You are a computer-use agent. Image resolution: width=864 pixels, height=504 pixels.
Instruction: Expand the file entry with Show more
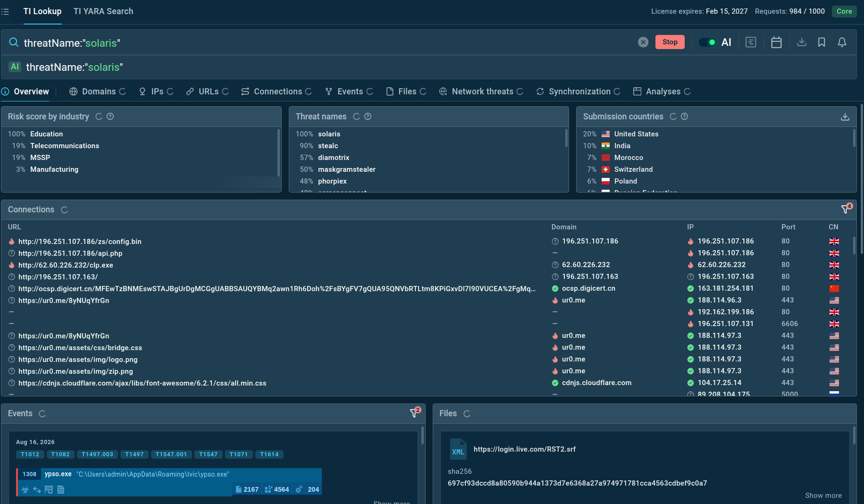823,496
